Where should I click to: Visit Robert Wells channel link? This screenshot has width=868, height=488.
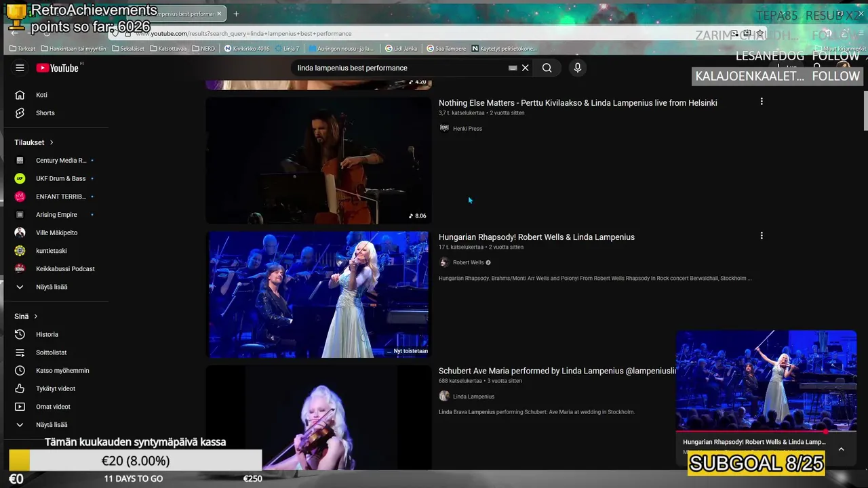click(x=468, y=263)
